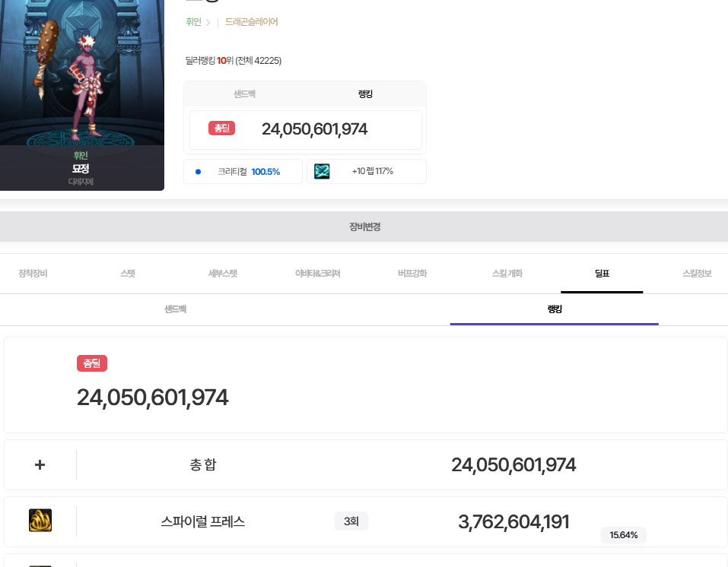The image size is (728, 567).
Task: Click the 15.64% percentage badge
Action: click(x=624, y=535)
